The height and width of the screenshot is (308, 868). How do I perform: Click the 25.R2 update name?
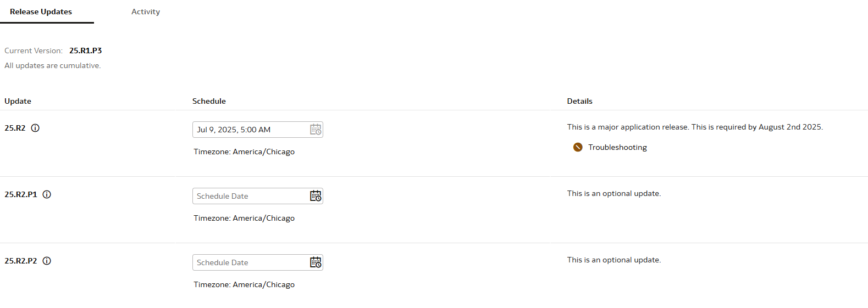click(x=15, y=128)
